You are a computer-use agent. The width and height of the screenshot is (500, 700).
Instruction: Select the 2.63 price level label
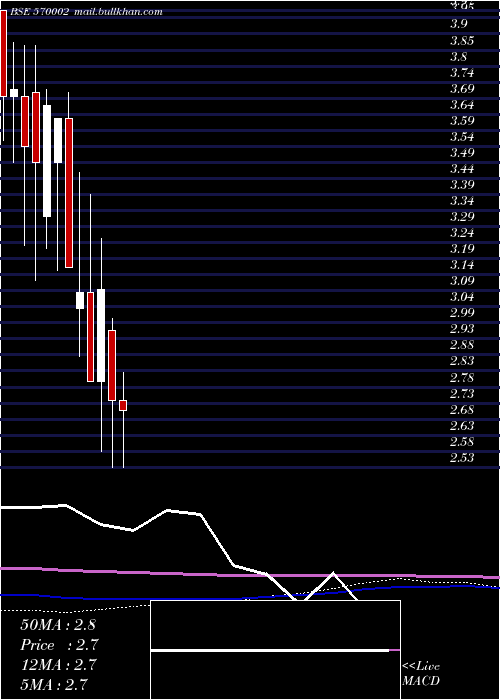(x=462, y=425)
